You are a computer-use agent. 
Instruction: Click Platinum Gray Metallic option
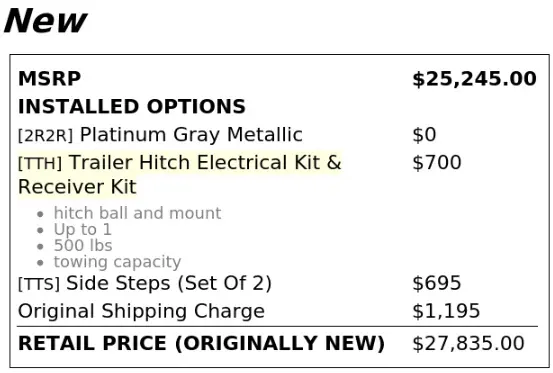click(191, 135)
